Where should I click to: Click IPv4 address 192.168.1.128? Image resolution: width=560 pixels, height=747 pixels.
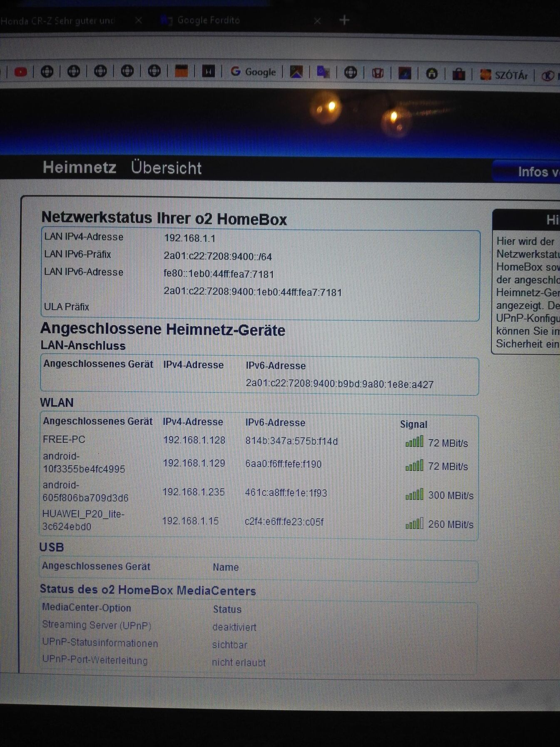tap(194, 440)
